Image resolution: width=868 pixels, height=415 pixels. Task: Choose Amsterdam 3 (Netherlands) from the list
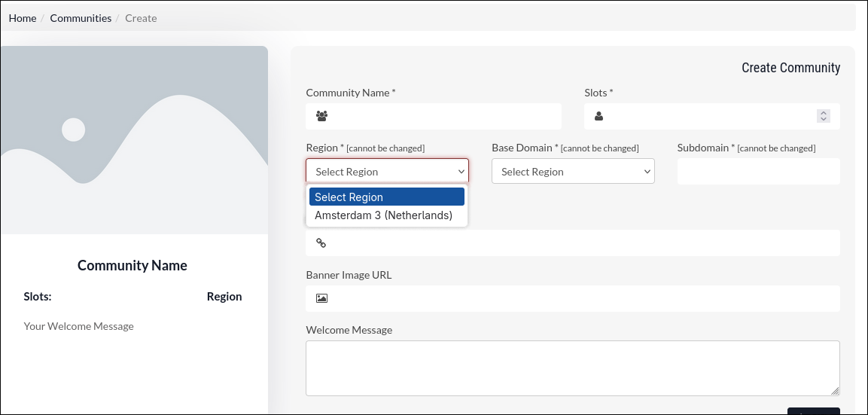pyautogui.click(x=383, y=215)
